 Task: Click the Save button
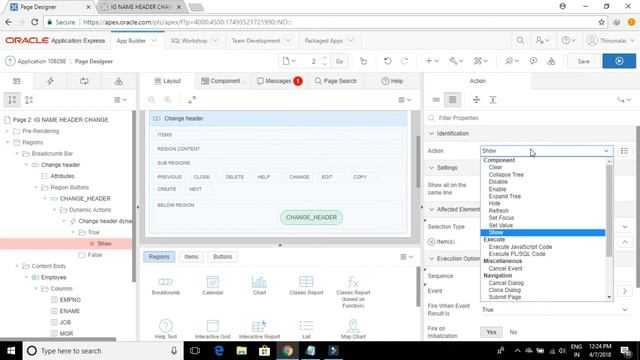coord(583,61)
